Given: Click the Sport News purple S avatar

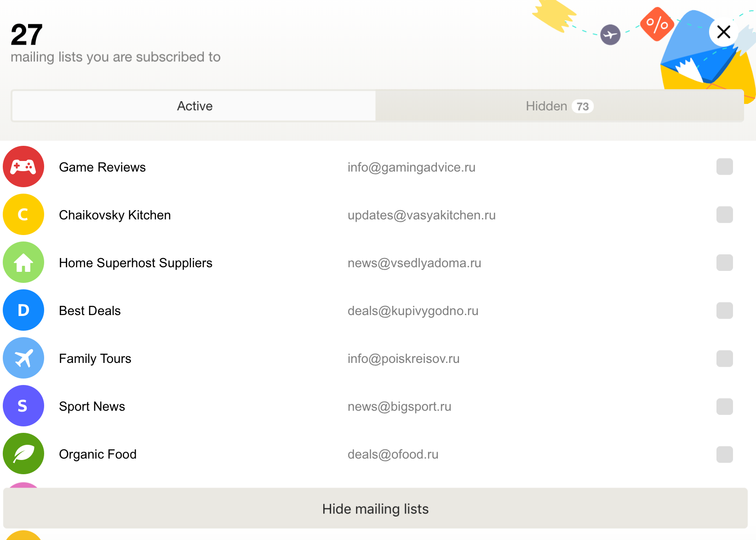Looking at the screenshot, I should point(23,406).
